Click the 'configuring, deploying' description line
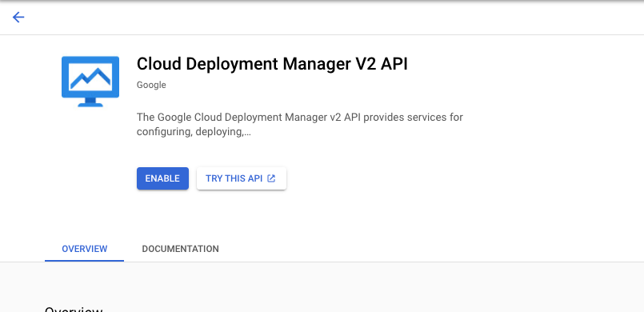 pyautogui.click(x=194, y=132)
